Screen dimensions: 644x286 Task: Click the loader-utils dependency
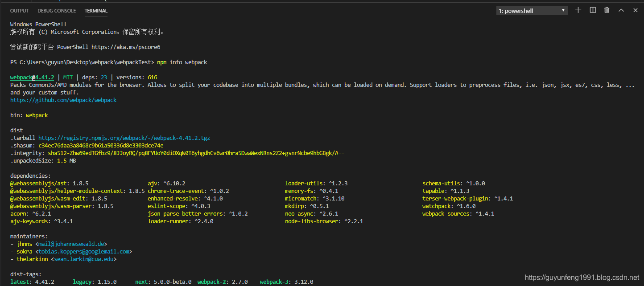[316, 184]
